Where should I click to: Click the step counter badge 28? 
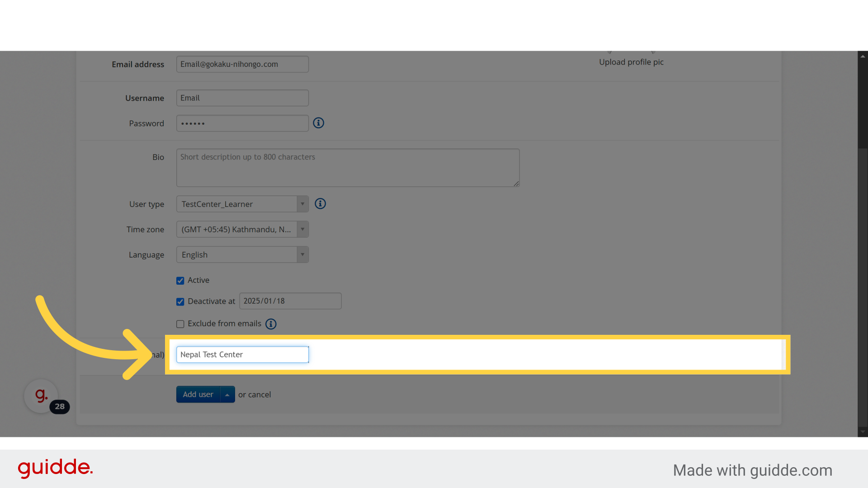[60, 407]
